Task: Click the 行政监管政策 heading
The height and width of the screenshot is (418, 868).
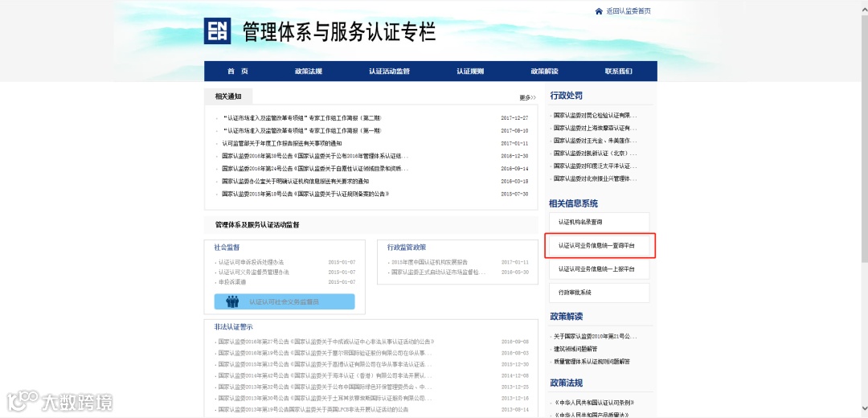Action: (x=407, y=248)
